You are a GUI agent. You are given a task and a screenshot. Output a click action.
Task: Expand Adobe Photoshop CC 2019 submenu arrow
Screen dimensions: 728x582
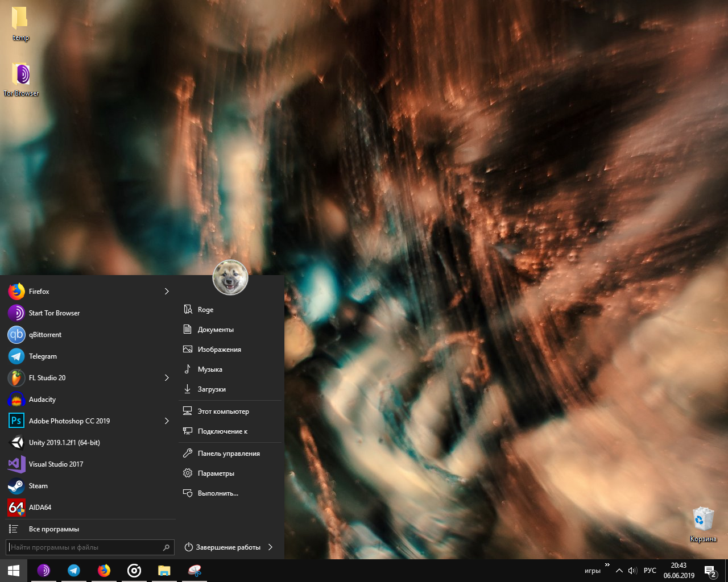click(167, 421)
